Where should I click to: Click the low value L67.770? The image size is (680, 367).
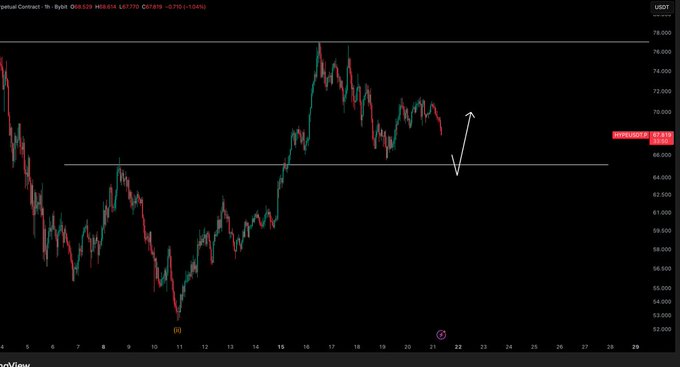click(x=129, y=7)
